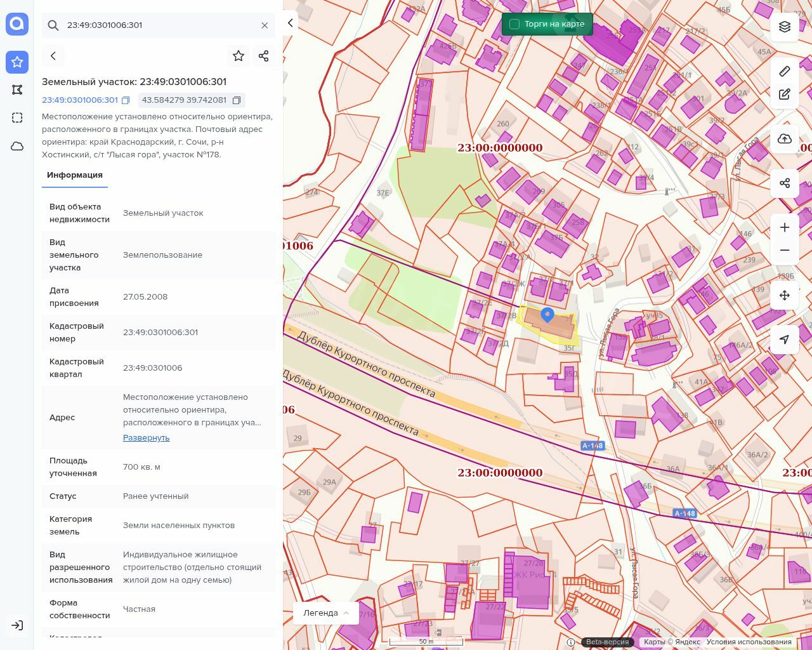Screen dimensions: 812x650
Task: Expand full address with Развернуть
Action: pyautogui.click(x=146, y=438)
